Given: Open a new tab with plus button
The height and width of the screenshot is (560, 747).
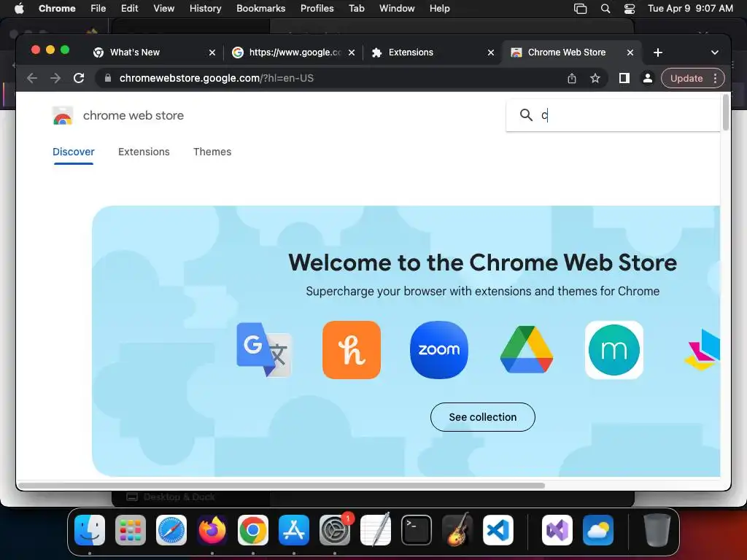Looking at the screenshot, I should (658, 52).
